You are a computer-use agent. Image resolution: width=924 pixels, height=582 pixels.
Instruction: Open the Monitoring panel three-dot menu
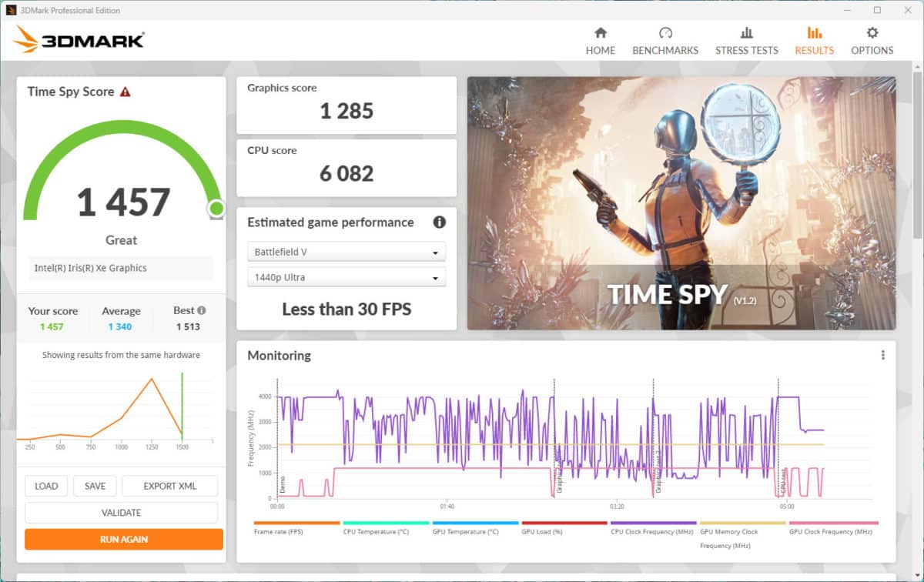click(882, 355)
